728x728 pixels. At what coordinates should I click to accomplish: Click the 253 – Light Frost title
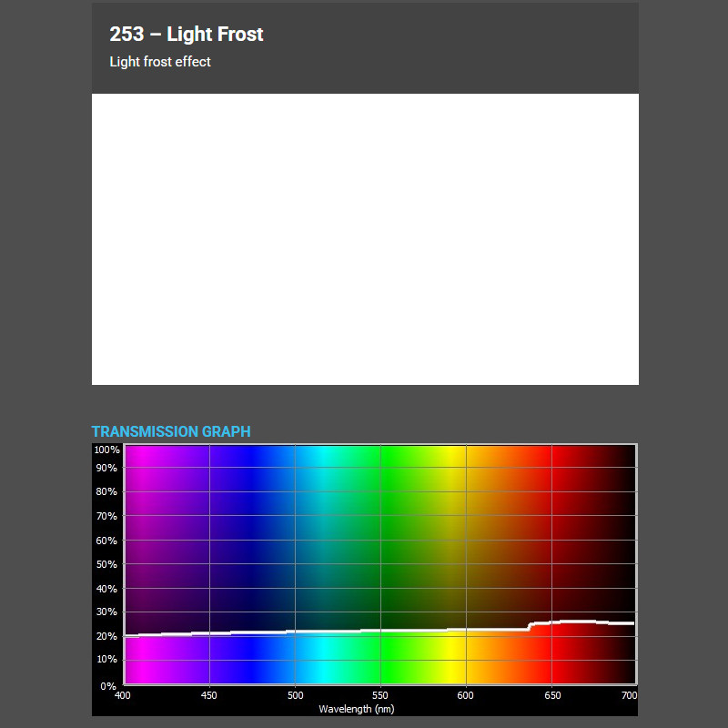coord(186,34)
